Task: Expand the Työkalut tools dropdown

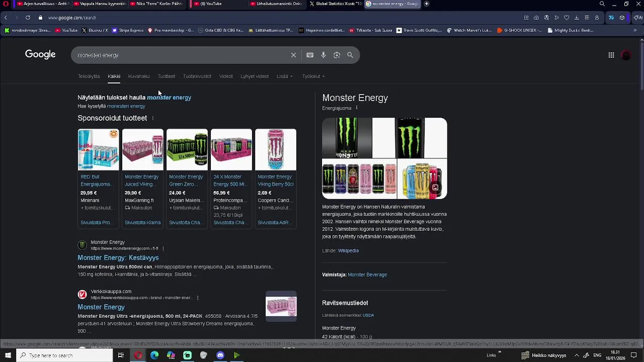Action: pos(313,76)
